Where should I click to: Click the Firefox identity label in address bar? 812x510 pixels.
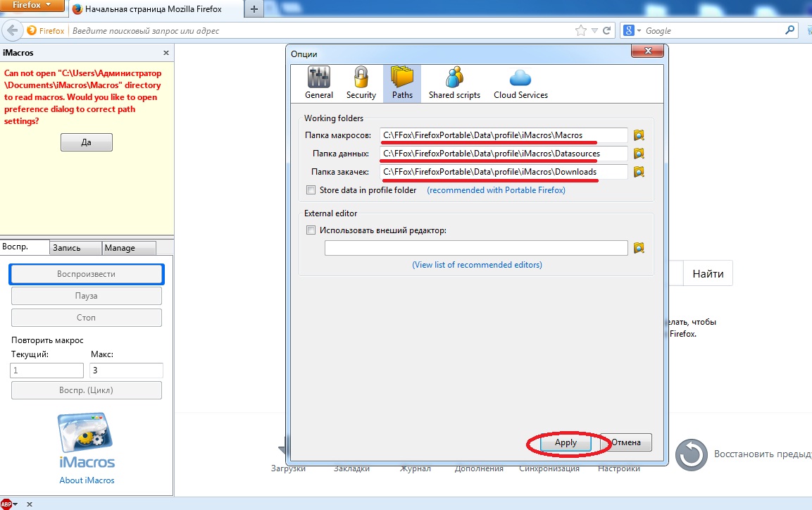pyautogui.click(x=46, y=30)
